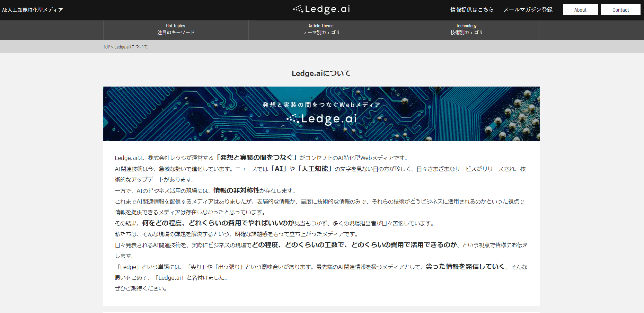Open Hot Topics 注目のキーワード menu
This screenshot has width=644, height=313.
tap(176, 29)
